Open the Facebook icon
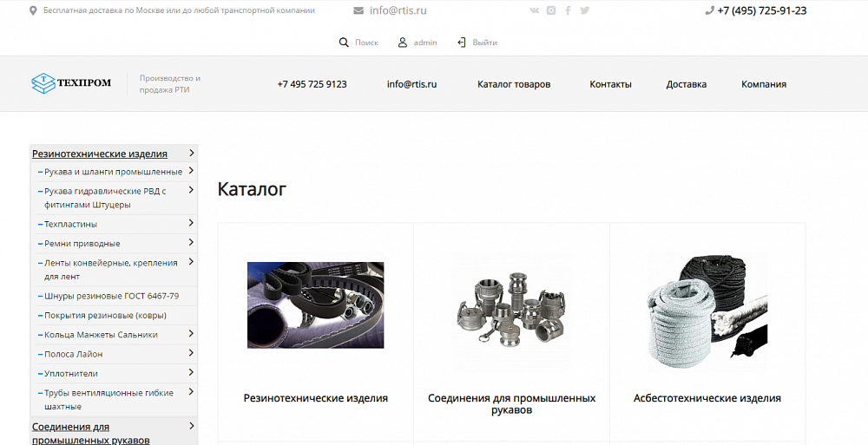The width and height of the screenshot is (868, 445). coord(568,10)
